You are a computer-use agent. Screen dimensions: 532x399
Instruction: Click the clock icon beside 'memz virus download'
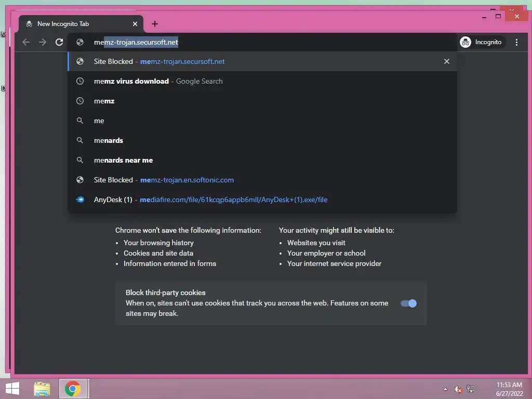(79, 81)
